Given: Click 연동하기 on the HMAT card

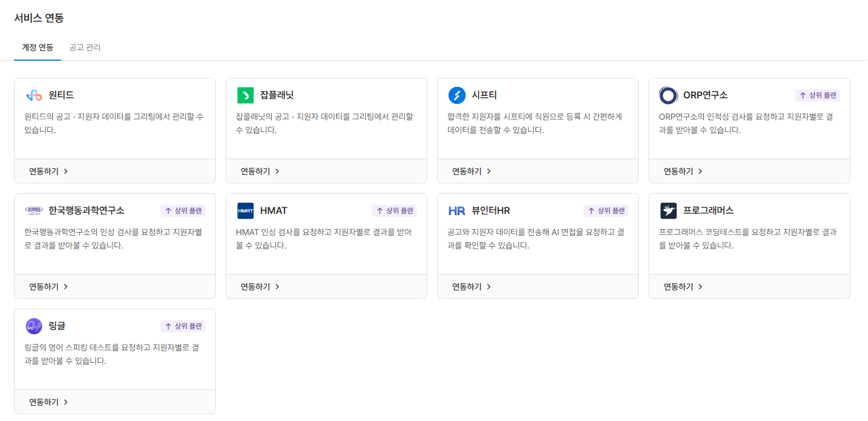Looking at the screenshot, I should (x=260, y=287).
